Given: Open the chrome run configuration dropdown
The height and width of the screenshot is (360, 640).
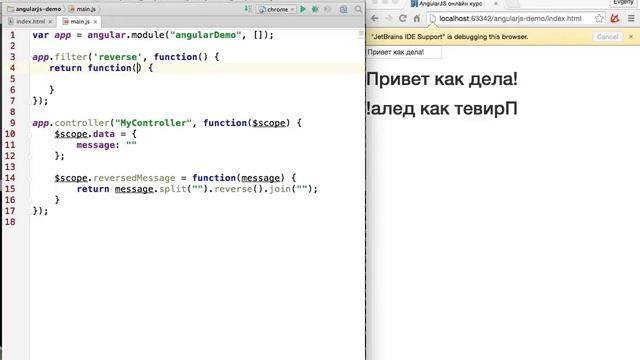Looking at the screenshot, I should point(276,9).
